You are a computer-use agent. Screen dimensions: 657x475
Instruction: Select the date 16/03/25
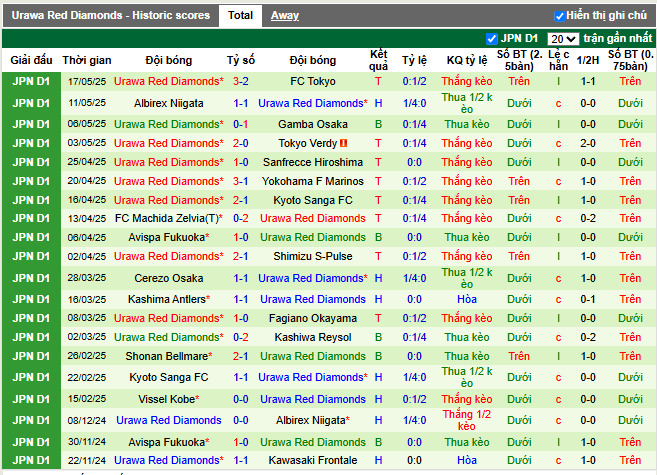pos(87,299)
